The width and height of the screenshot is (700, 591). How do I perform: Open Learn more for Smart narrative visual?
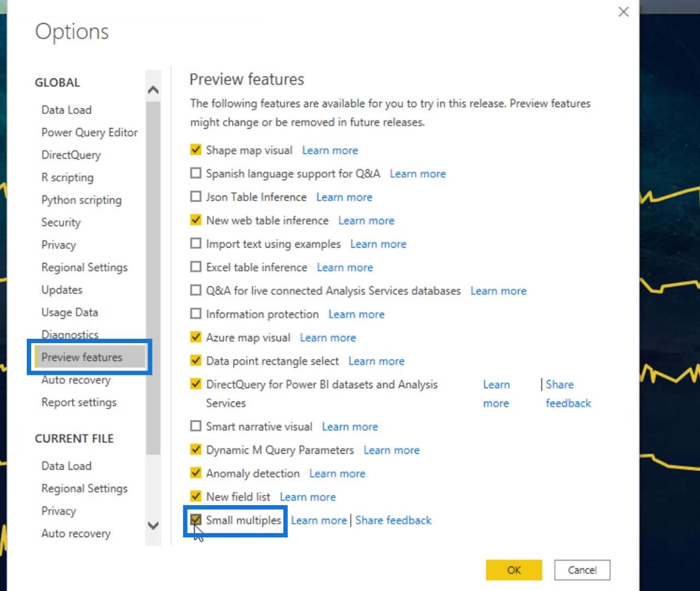click(x=349, y=426)
